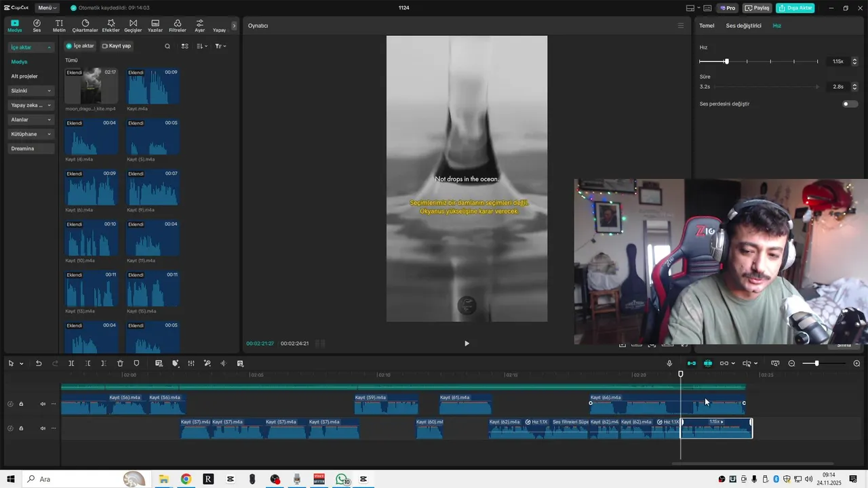The width and height of the screenshot is (868, 488).
Task: Toggle auto snapping in the timeline
Action: (x=707, y=363)
